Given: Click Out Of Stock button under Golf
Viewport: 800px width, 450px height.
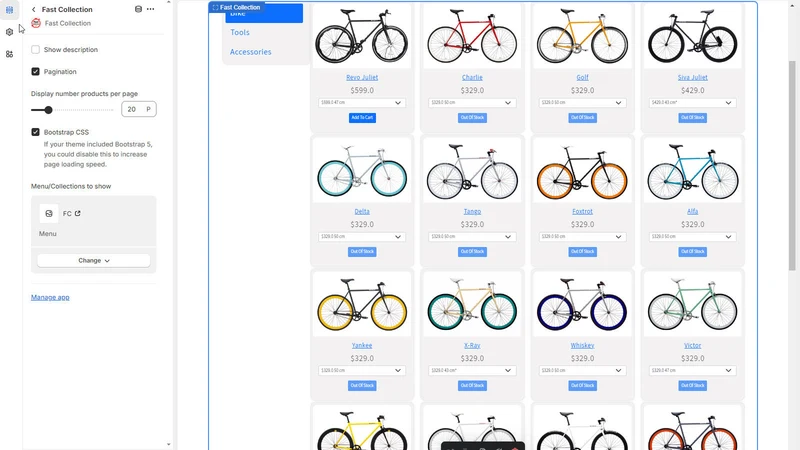Looking at the screenshot, I should click(x=582, y=118).
